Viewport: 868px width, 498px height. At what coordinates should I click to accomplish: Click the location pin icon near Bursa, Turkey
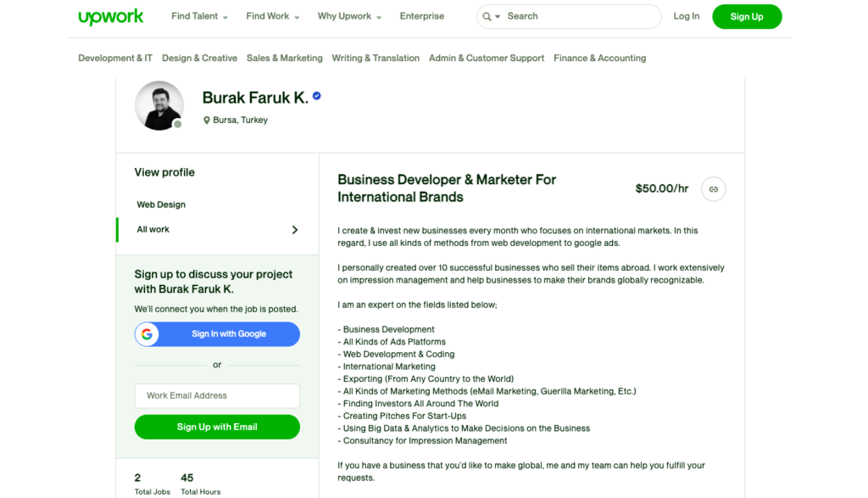(207, 120)
